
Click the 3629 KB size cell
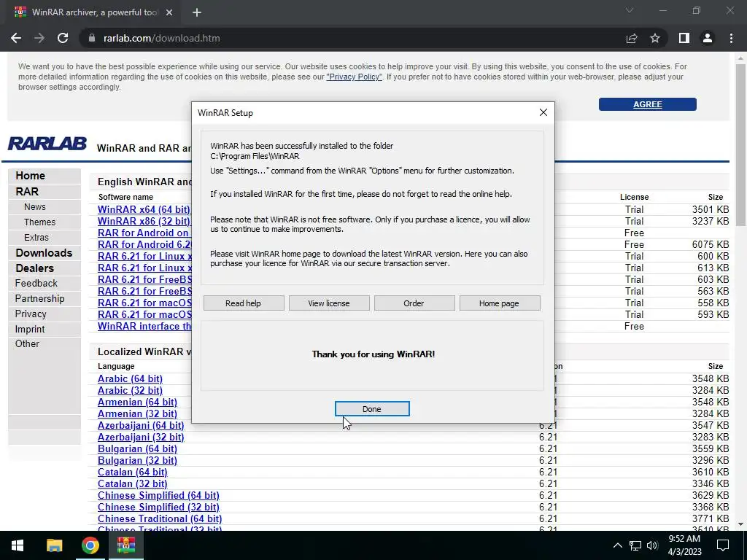point(711,495)
